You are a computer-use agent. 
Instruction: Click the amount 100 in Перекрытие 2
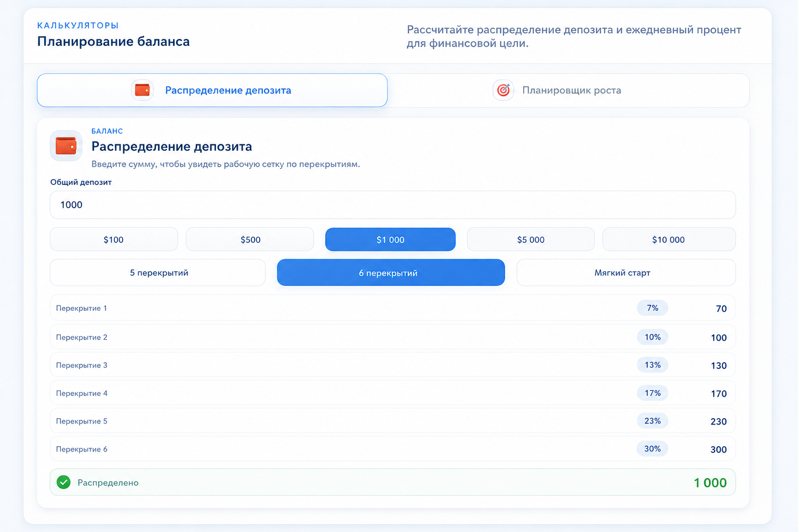(x=719, y=338)
